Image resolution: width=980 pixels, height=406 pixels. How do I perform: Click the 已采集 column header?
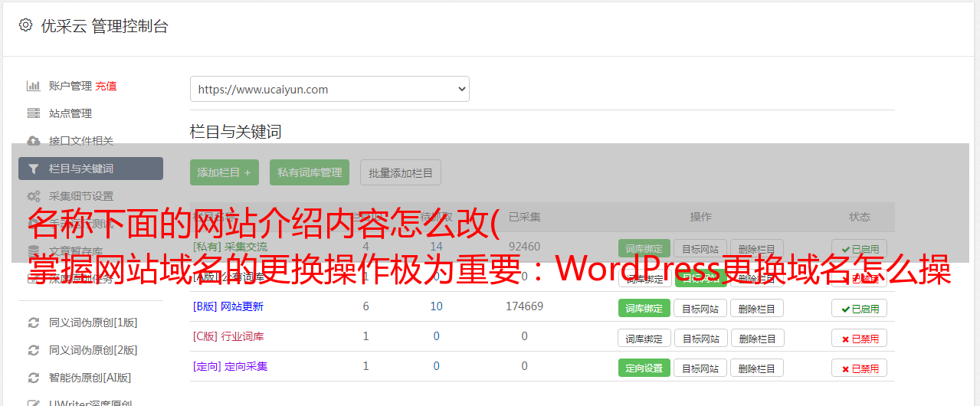point(524,217)
